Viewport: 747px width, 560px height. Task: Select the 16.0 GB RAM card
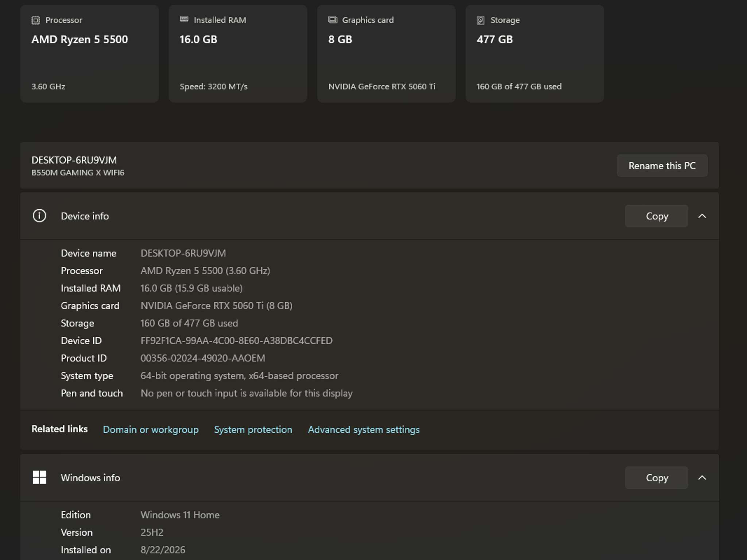[x=238, y=54]
